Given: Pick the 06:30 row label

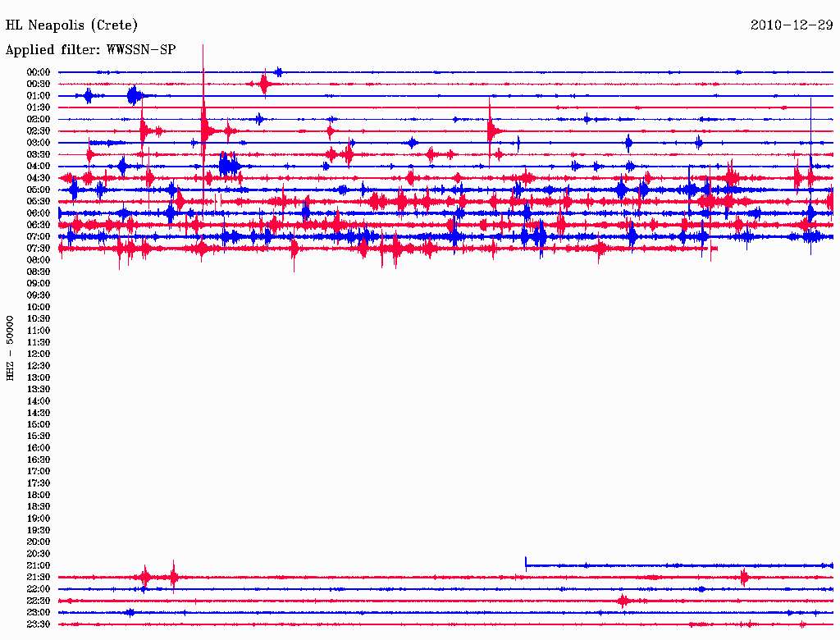Looking at the screenshot, I should 39,225.
